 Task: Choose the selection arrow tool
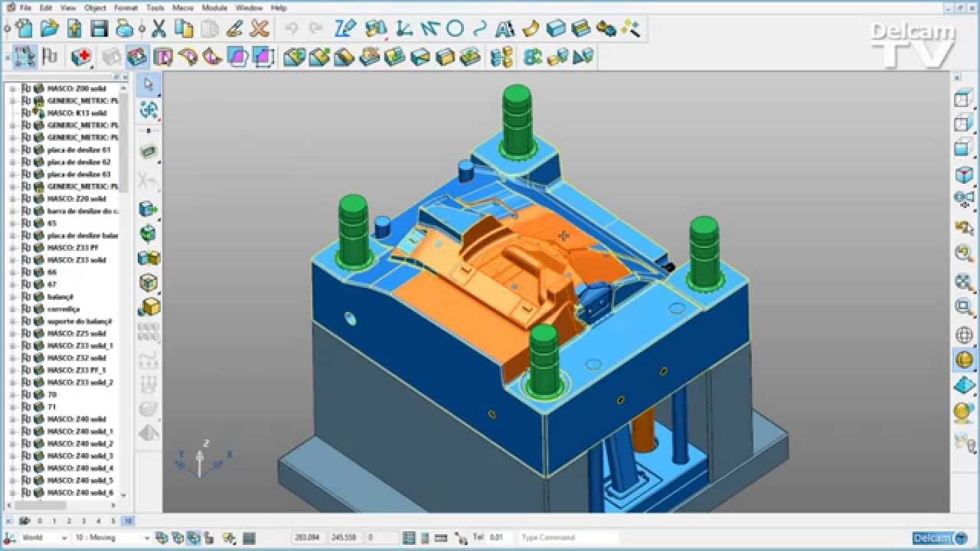pyautogui.click(x=149, y=84)
